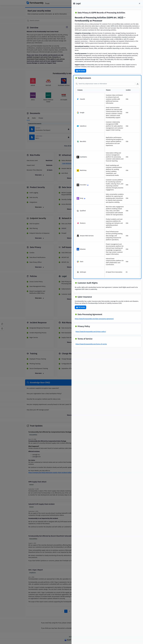Click the Gong logo

tap(78, 198)
